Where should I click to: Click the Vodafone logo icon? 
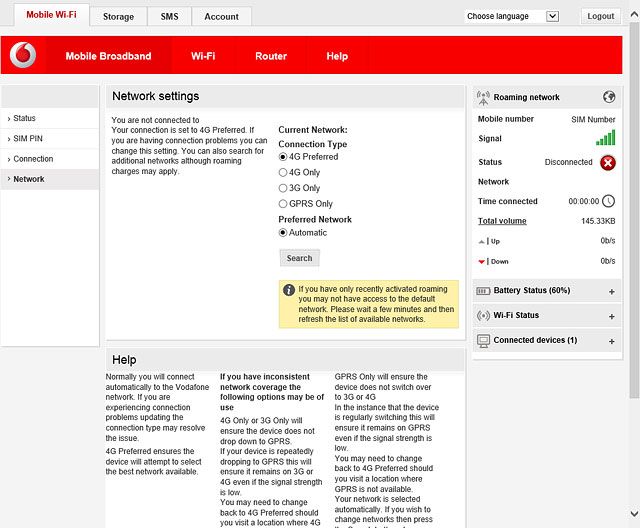(x=23, y=55)
